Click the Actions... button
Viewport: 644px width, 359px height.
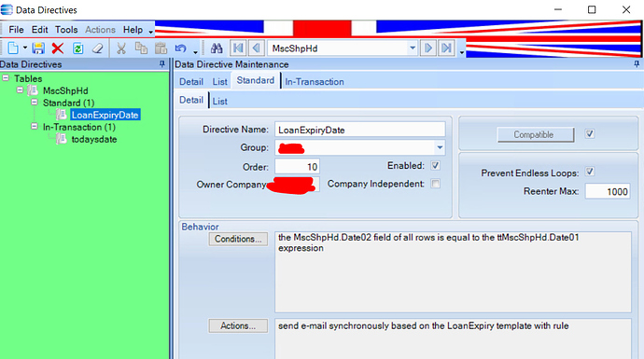pyautogui.click(x=238, y=325)
